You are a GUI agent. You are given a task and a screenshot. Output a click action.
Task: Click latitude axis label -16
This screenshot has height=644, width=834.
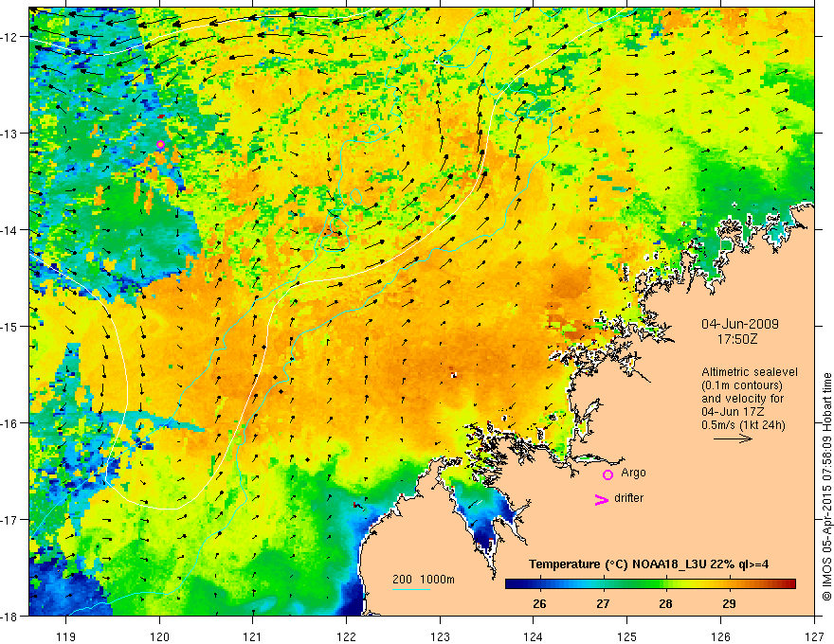click(x=10, y=423)
